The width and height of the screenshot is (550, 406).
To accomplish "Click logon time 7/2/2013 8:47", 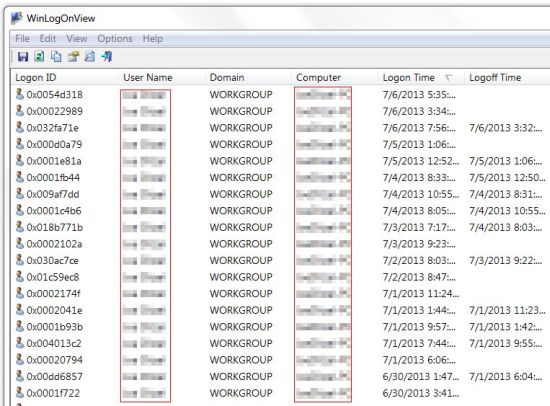I will coord(419,277).
